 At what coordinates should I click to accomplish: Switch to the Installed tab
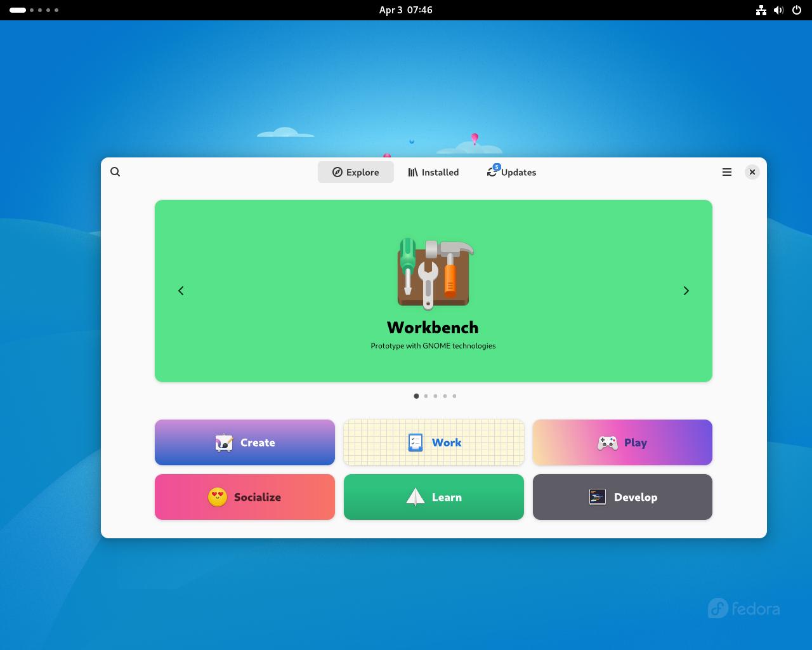(433, 172)
